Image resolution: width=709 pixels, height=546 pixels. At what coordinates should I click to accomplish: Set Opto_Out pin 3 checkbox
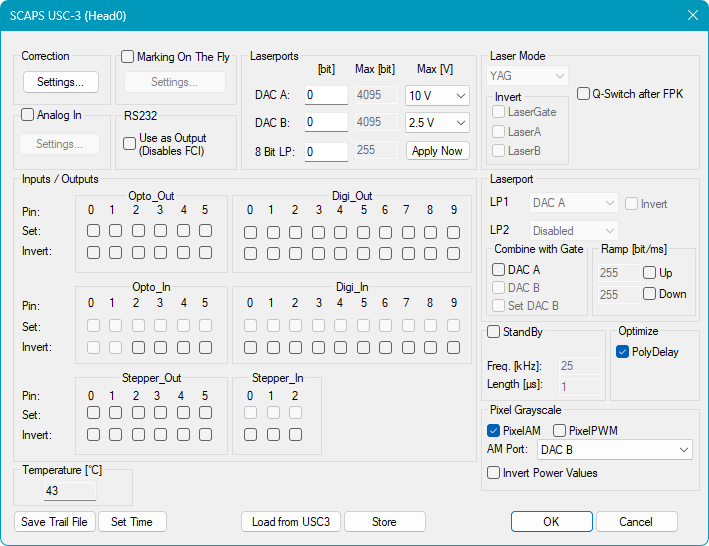(161, 231)
